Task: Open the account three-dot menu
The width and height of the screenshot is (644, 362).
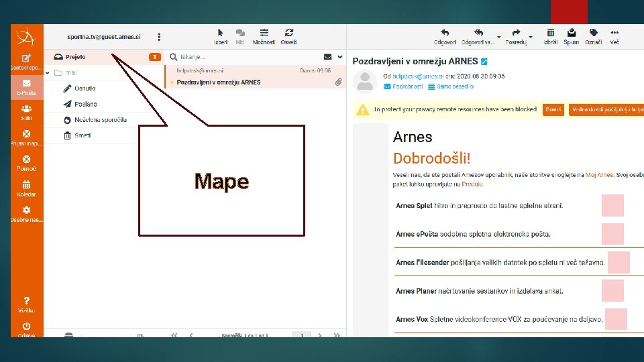Action: 159,37
